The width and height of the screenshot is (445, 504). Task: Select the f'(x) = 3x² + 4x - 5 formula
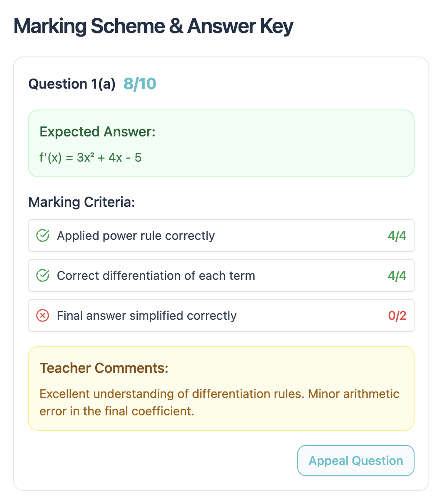tap(90, 157)
